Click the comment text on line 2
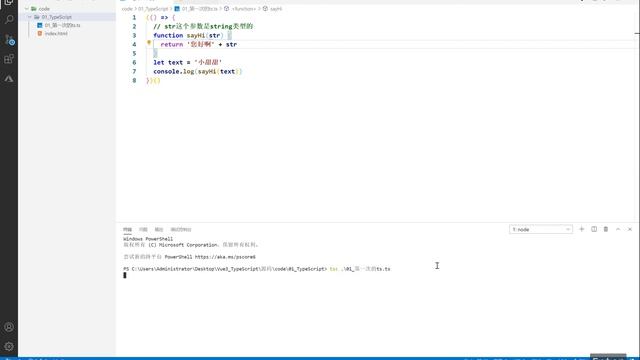Viewport: 640px width, 360px height. (203, 27)
